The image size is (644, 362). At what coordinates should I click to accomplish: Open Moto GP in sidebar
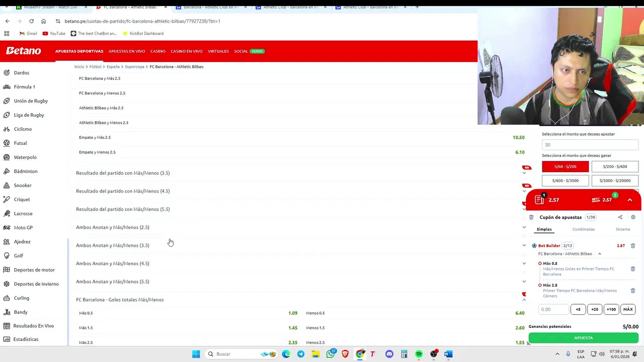23,227
